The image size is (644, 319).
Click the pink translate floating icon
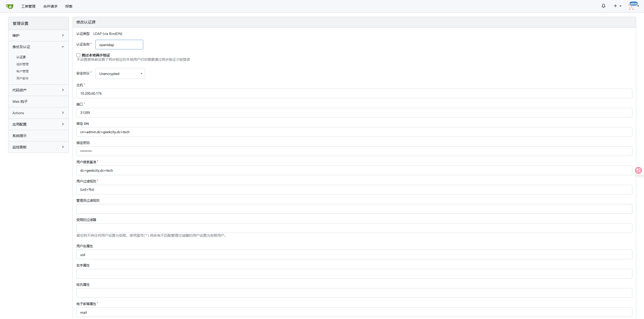638,170
